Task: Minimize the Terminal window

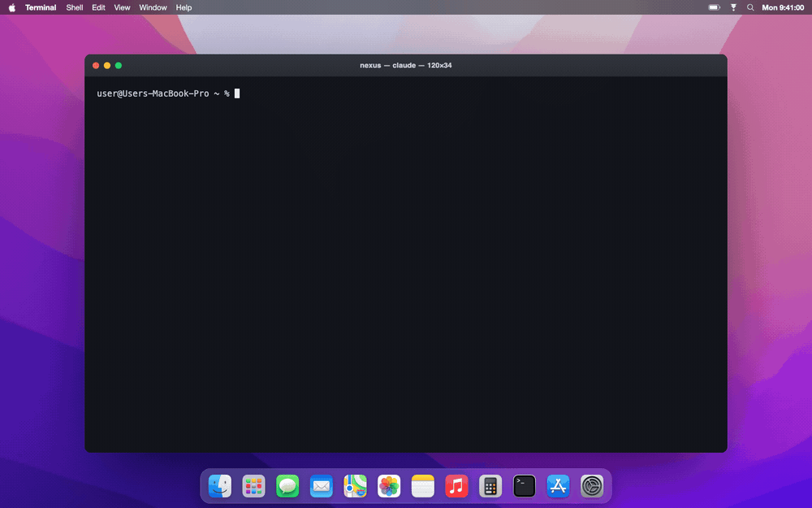Action: [x=107, y=65]
